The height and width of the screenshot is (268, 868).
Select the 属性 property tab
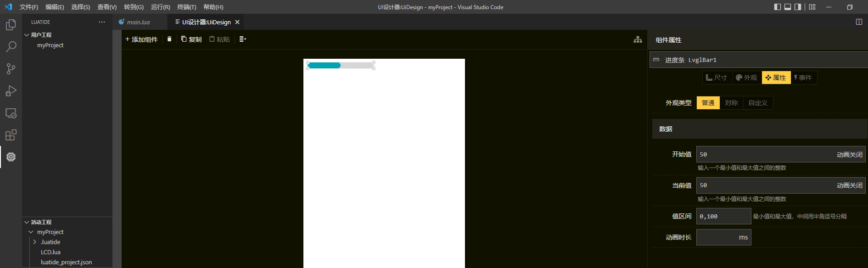click(776, 78)
